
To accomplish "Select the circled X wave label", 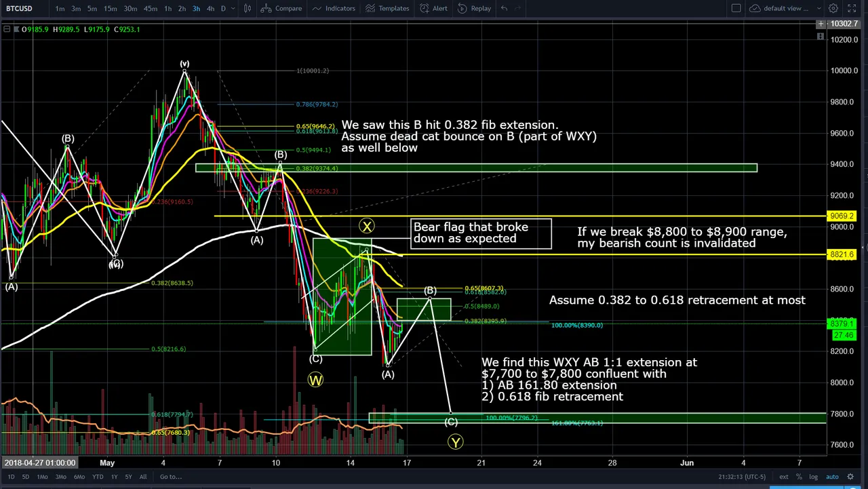I will (x=366, y=227).
